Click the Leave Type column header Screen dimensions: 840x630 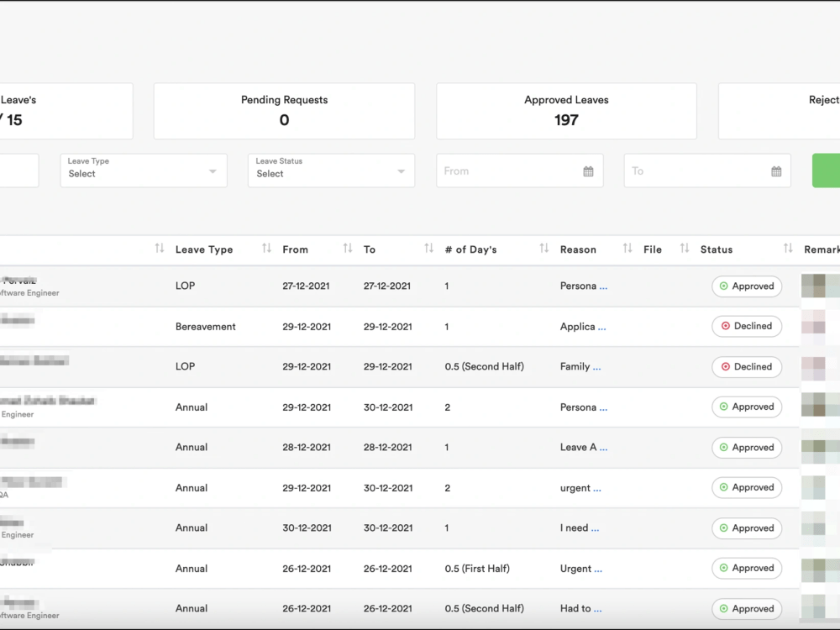pos(204,249)
